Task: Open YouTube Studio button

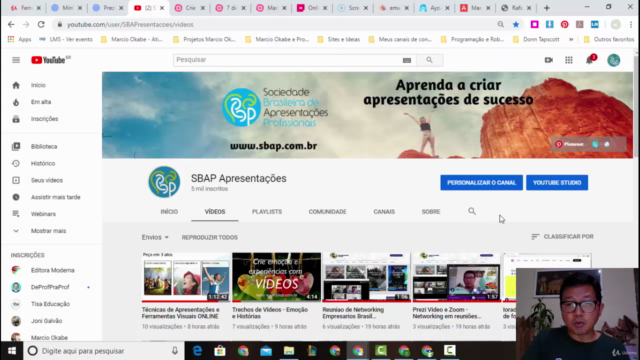Action: coord(557,182)
